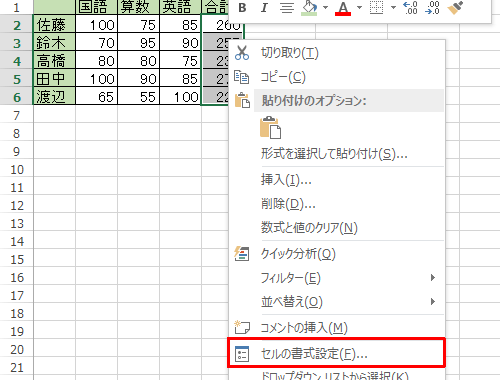
Task: Open the borders dropdown arrow
Action: [393, 7]
